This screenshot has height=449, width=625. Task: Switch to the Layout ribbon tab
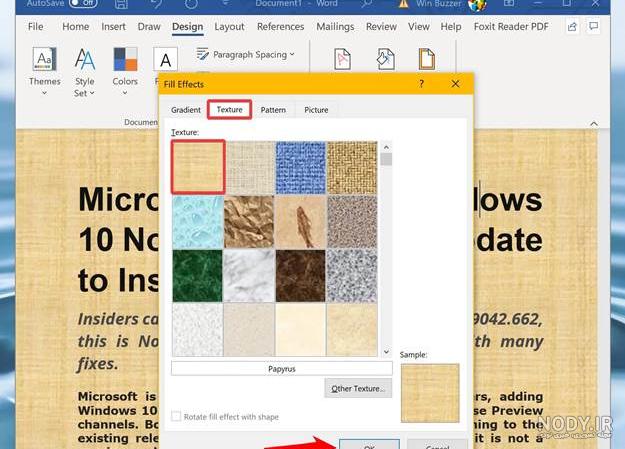[229, 26]
